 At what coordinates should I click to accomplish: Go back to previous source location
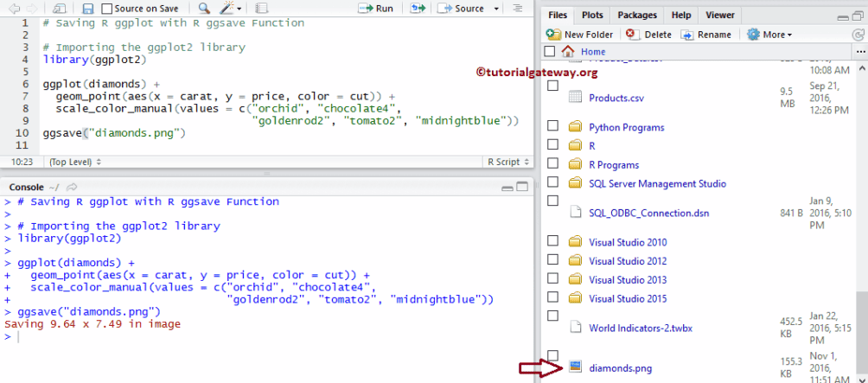(16, 9)
